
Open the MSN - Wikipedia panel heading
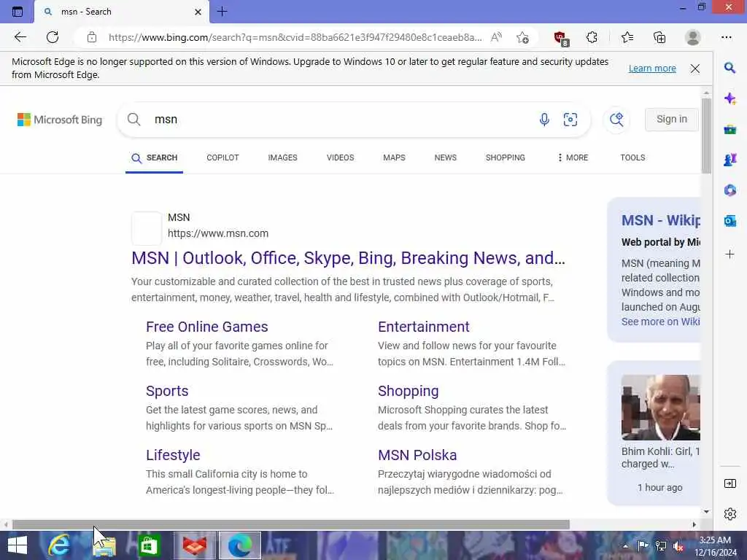pyautogui.click(x=661, y=220)
